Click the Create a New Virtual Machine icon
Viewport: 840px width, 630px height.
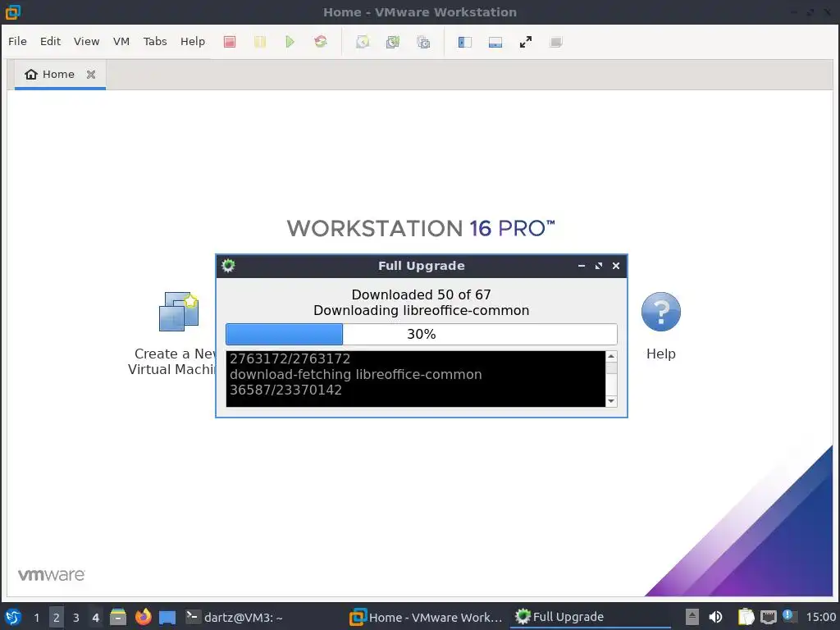(179, 312)
